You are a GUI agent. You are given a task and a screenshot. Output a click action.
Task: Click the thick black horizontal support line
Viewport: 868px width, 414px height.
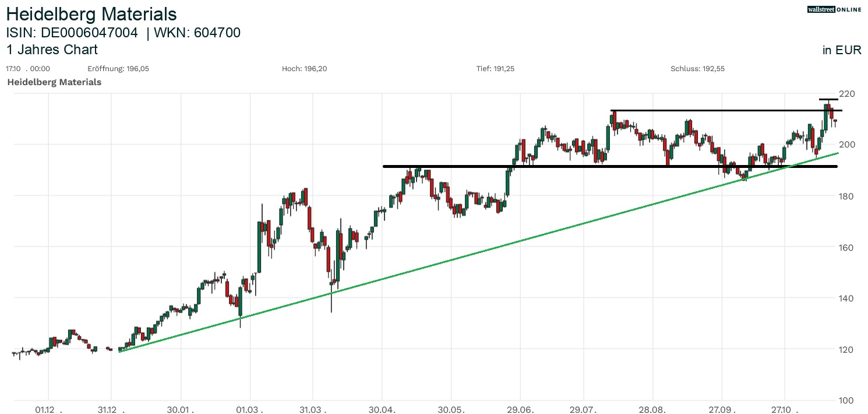(x=583, y=167)
